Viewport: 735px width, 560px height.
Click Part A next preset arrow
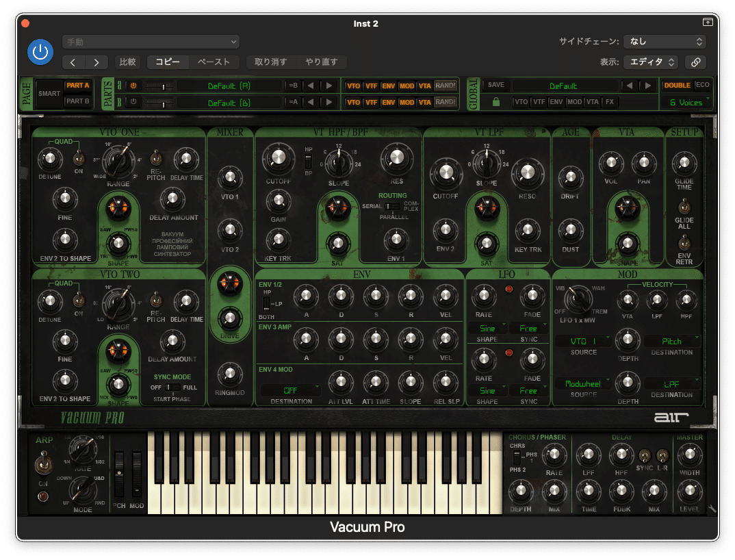click(329, 86)
